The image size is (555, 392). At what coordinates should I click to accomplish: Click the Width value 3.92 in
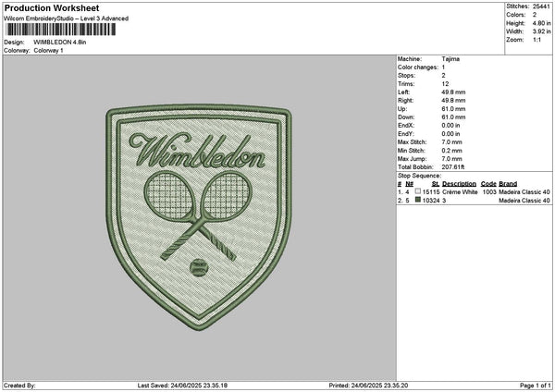(x=541, y=31)
